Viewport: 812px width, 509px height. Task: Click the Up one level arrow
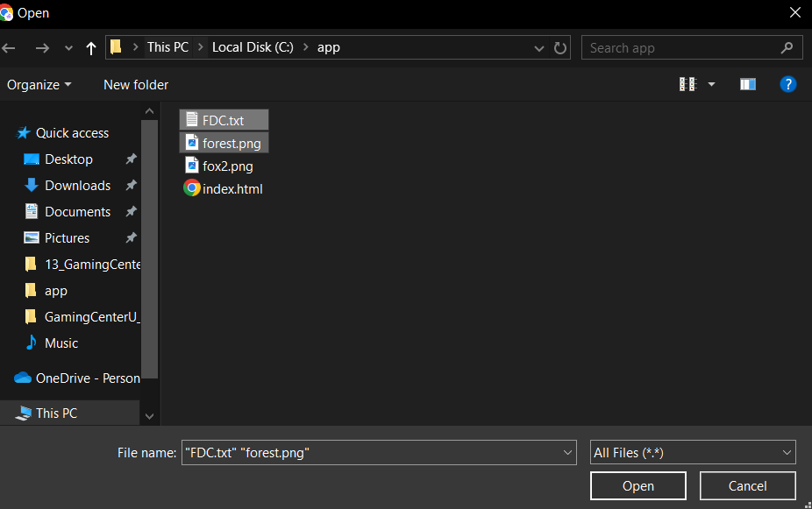(91, 48)
